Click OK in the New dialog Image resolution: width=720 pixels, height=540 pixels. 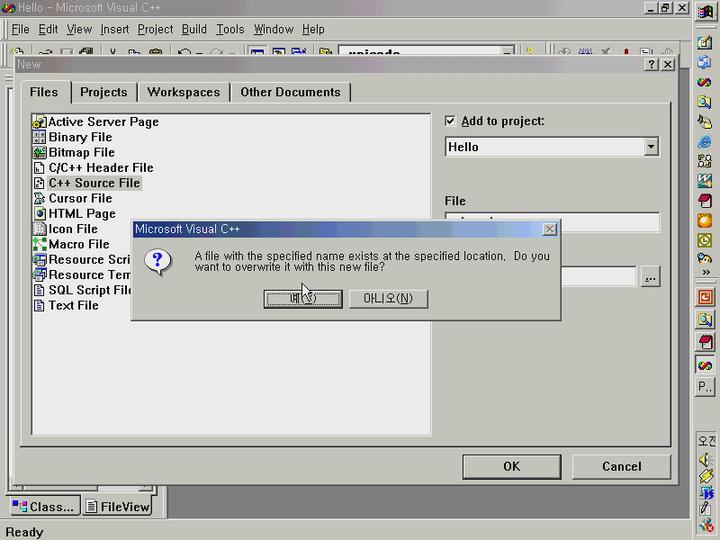512,467
